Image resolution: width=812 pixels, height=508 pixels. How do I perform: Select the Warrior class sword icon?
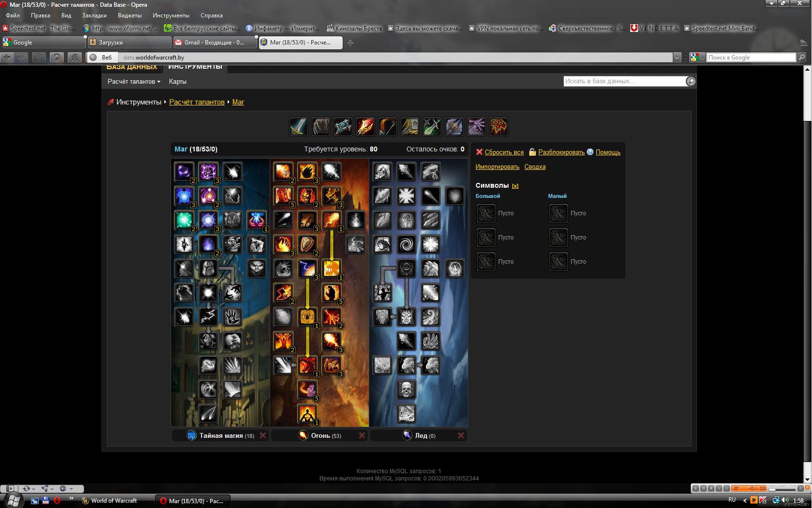(299, 127)
